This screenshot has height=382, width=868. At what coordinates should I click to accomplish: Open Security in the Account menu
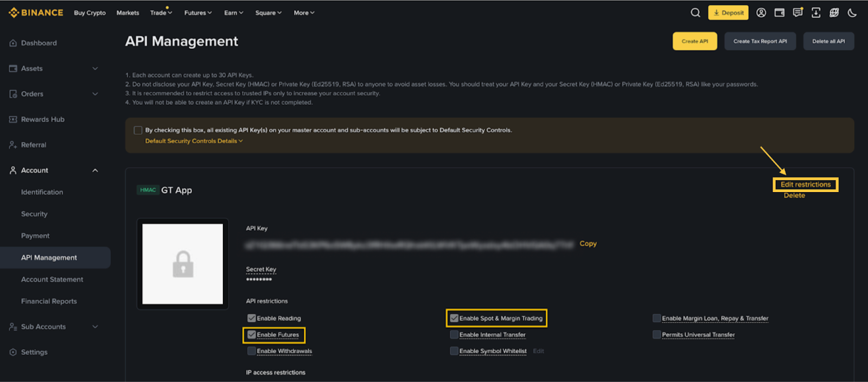pos(34,214)
